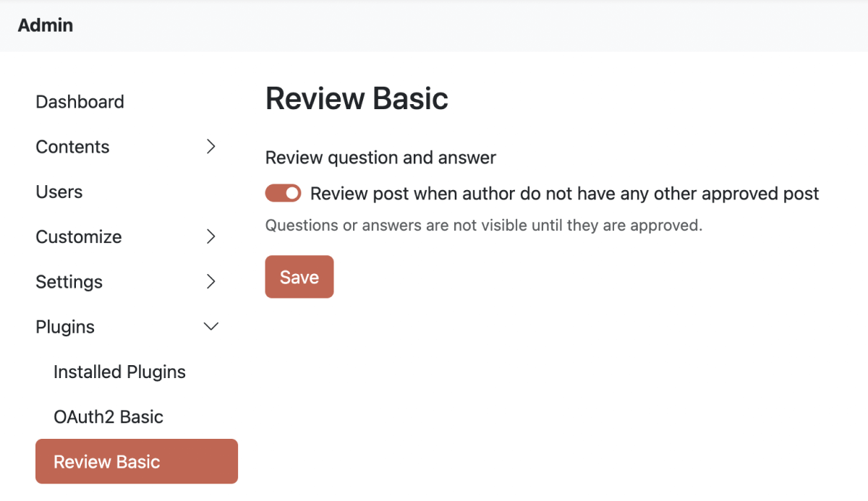
Task: Open the Contents section
Action: [72, 146]
